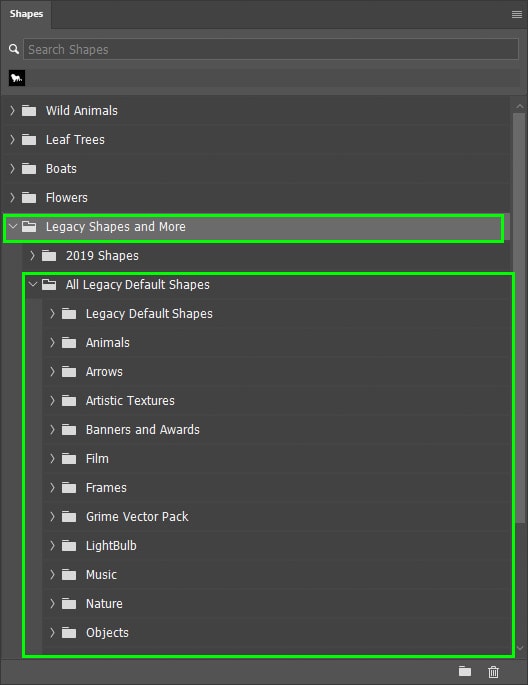The height and width of the screenshot is (685, 528).
Task: Click the create new group folder icon
Action: point(465,671)
